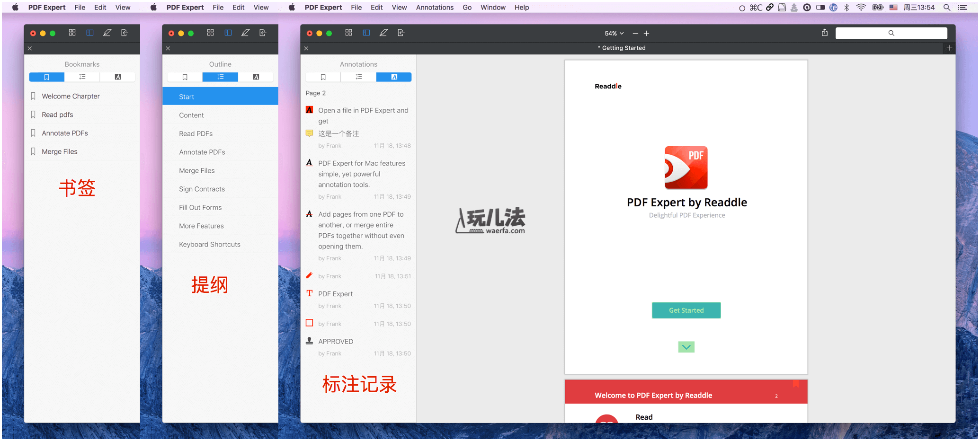Toggle sidebar icon in Bookmarks window toolbar
Viewport: 980px width, 441px height.
coord(89,33)
